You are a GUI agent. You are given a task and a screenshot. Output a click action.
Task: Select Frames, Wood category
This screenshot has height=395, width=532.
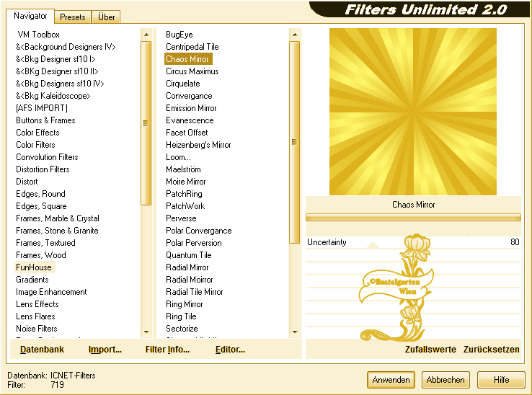(x=40, y=255)
